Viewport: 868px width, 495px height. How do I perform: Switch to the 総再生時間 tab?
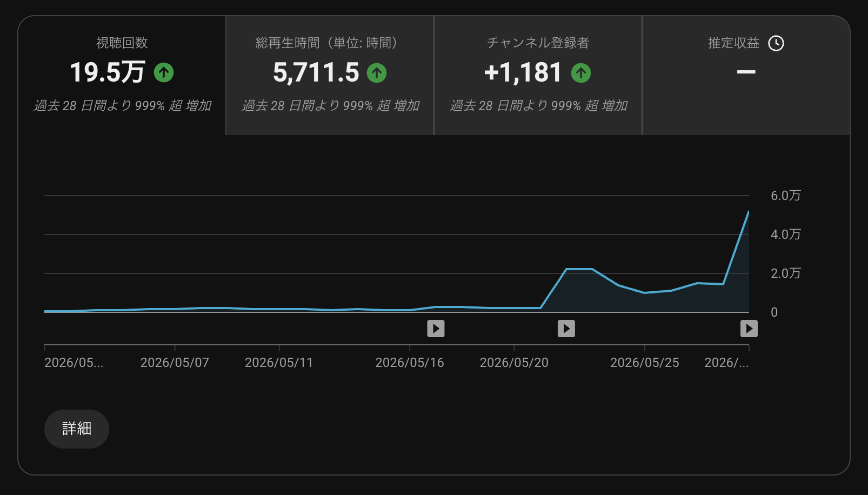[330, 76]
